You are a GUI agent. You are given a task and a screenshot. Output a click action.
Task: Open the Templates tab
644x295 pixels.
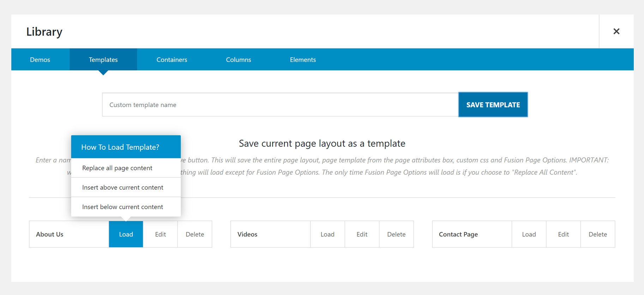click(x=103, y=60)
